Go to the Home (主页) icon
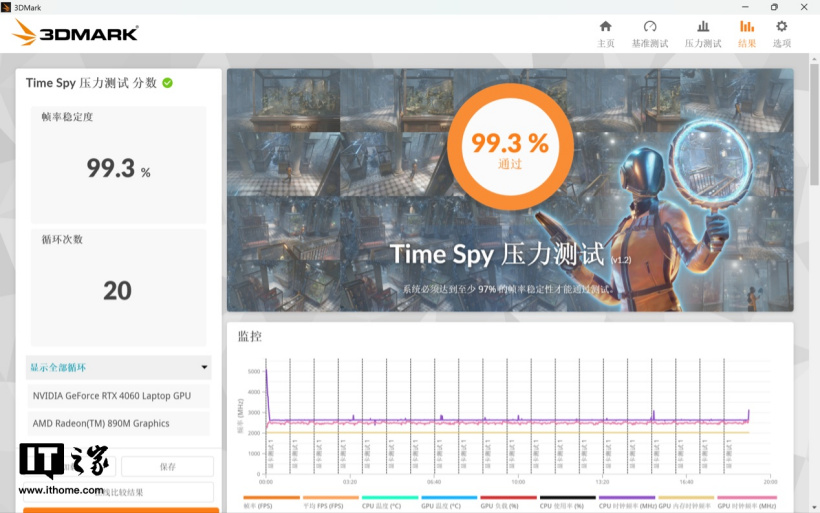This screenshot has height=513, width=820. [x=605, y=33]
